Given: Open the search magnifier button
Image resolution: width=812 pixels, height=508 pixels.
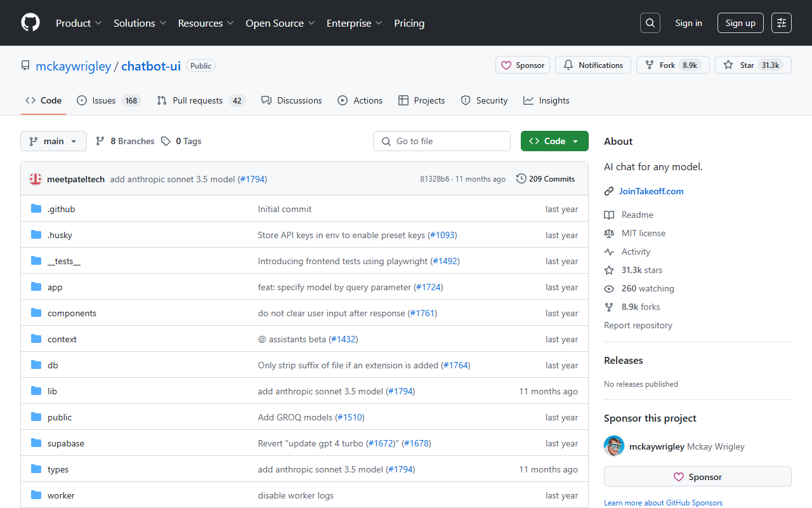Looking at the screenshot, I should click(x=650, y=23).
